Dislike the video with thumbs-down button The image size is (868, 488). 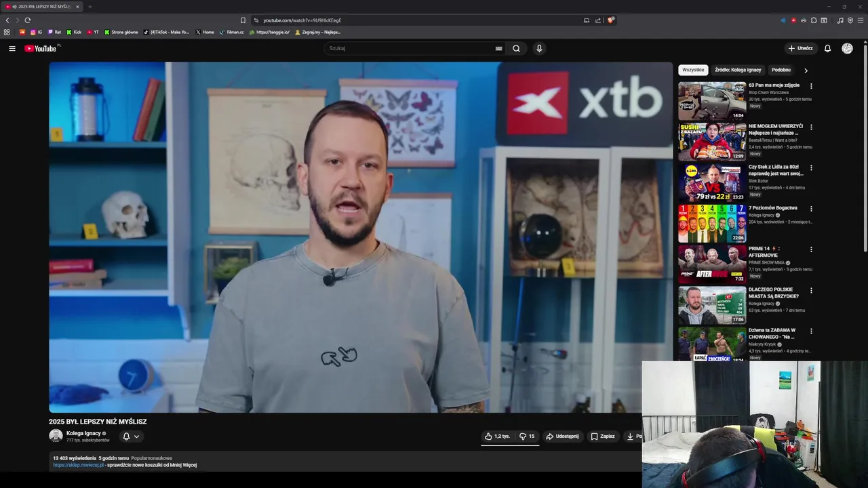pos(527,436)
